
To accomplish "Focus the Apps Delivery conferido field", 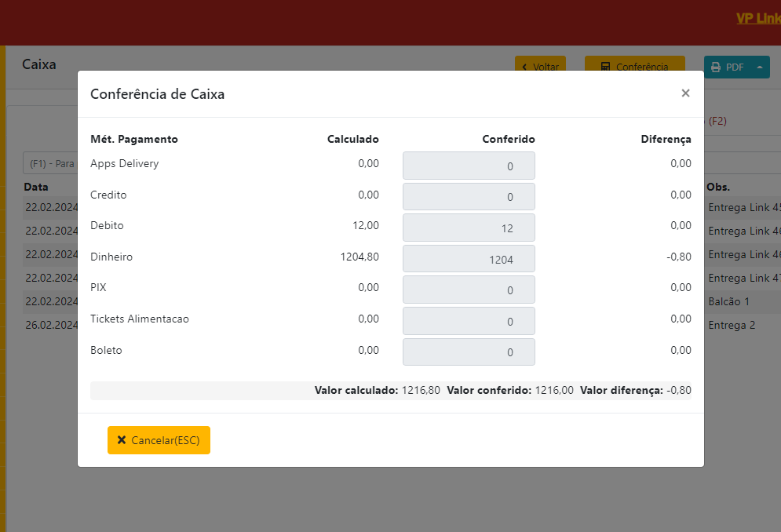I will tap(469, 166).
